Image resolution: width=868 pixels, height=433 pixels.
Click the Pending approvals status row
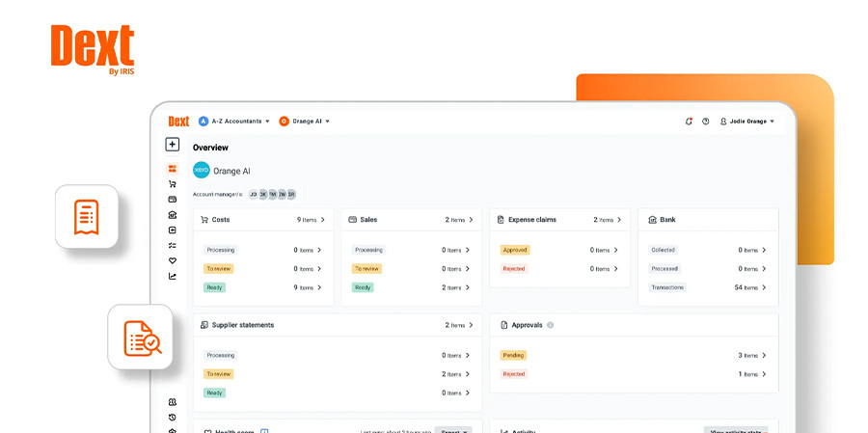coord(634,355)
